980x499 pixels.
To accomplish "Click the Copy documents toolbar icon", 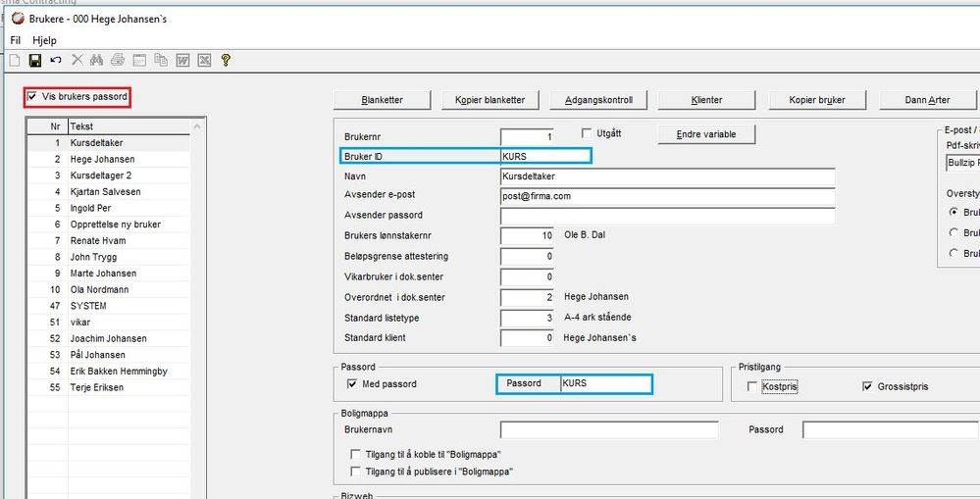I will [x=161, y=60].
